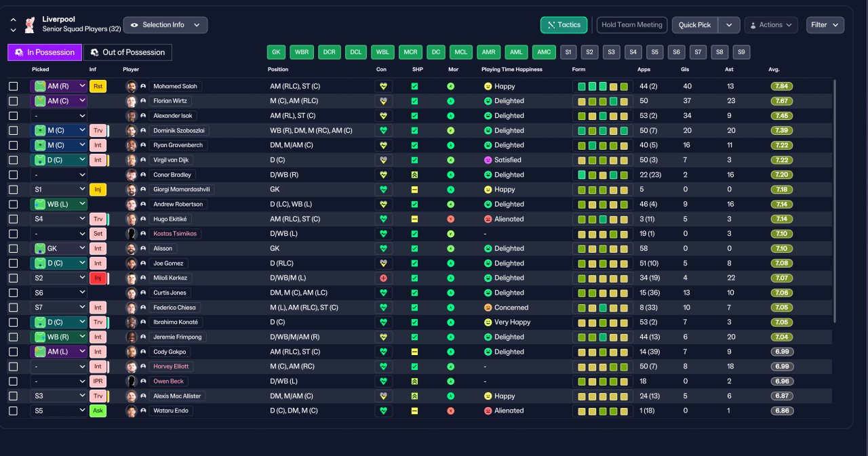This screenshot has height=456, width=868.
Task: Click Hugo Ekitiké's Alienated face icon
Action: coord(488,219)
